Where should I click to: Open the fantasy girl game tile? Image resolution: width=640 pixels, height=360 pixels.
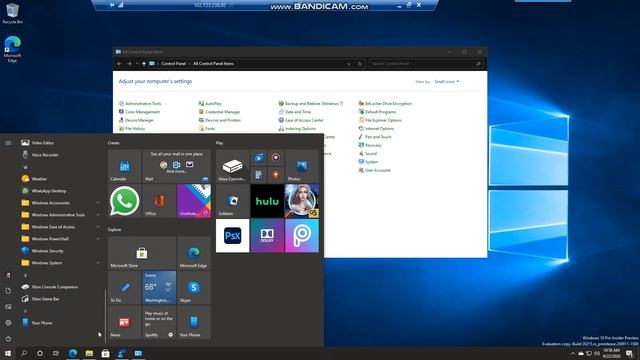[x=302, y=201]
